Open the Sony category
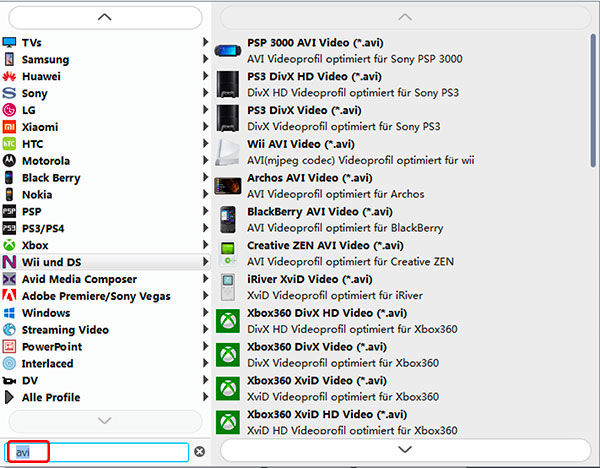The image size is (600, 468). [105, 93]
